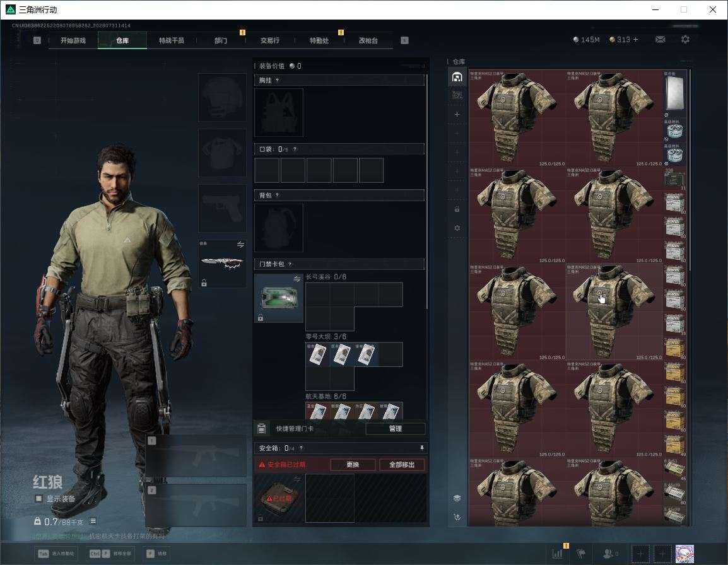This screenshot has width=728, height=565.
Task: Click the stacked layers sort icon
Action: [x=457, y=498]
